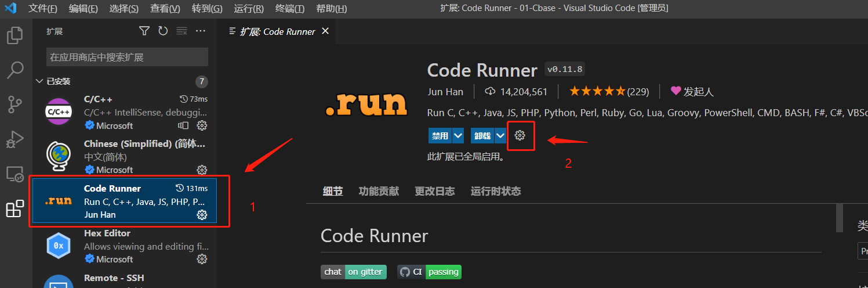Switch to the 更改日志 tab
The image size is (868, 288).
[x=435, y=191]
